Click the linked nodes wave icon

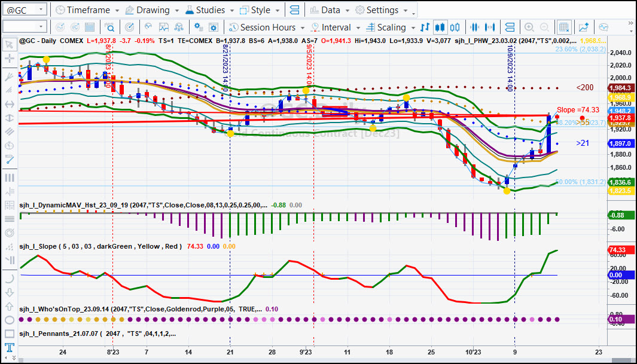click(x=179, y=27)
